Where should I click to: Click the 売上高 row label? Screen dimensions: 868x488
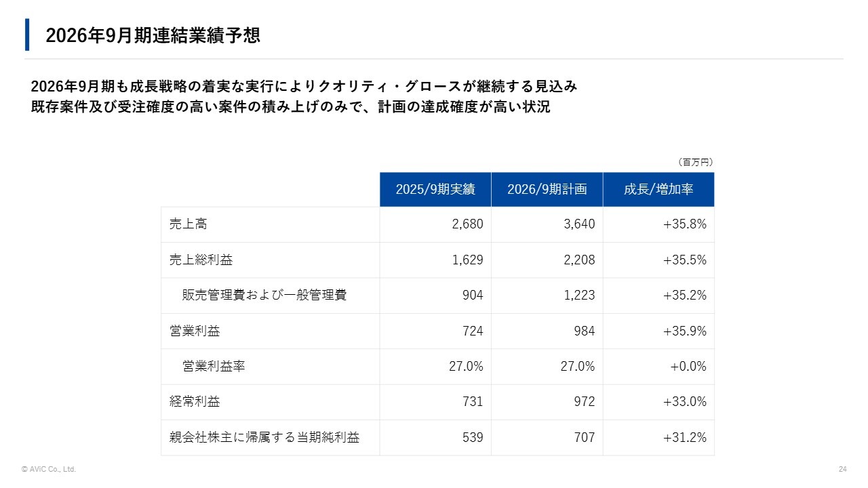[189, 224]
